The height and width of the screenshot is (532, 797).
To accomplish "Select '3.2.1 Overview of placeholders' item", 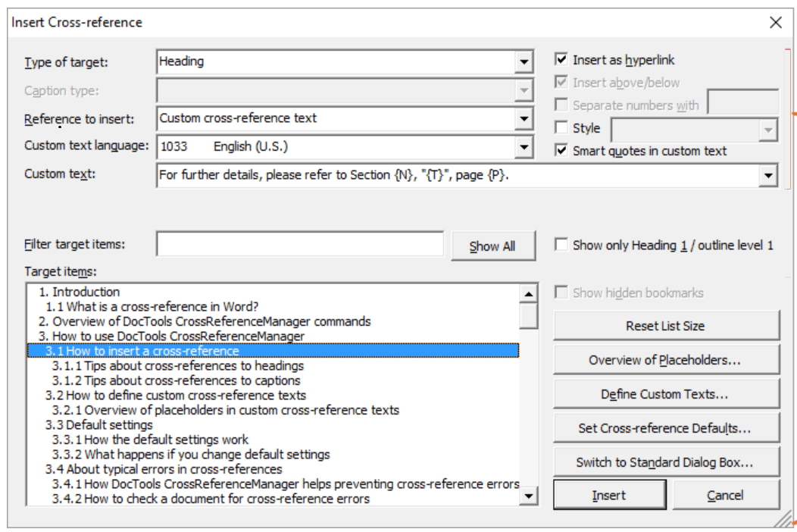I will (273, 410).
